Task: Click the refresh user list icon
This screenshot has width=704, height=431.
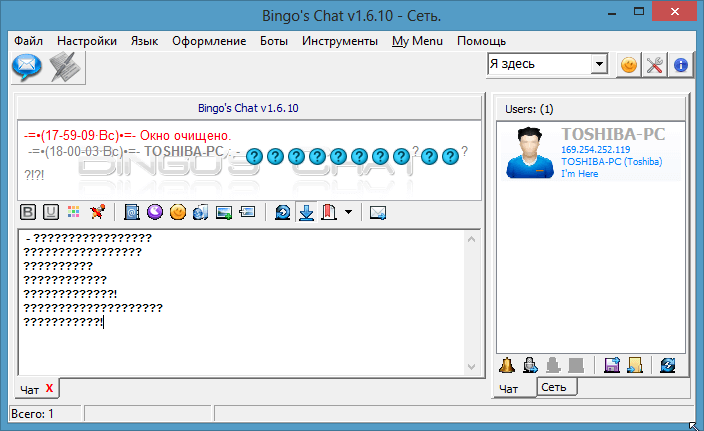Action: (x=667, y=365)
